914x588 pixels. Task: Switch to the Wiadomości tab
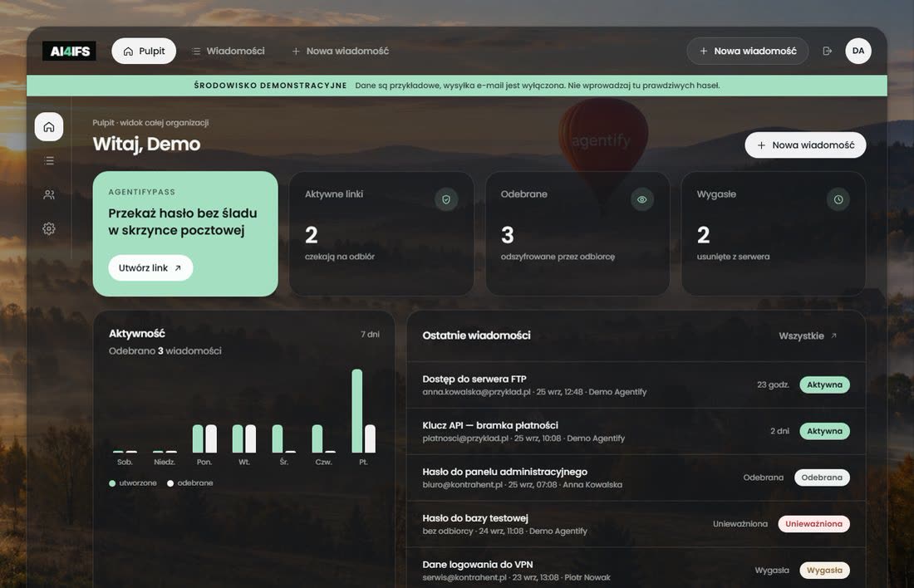[228, 51]
